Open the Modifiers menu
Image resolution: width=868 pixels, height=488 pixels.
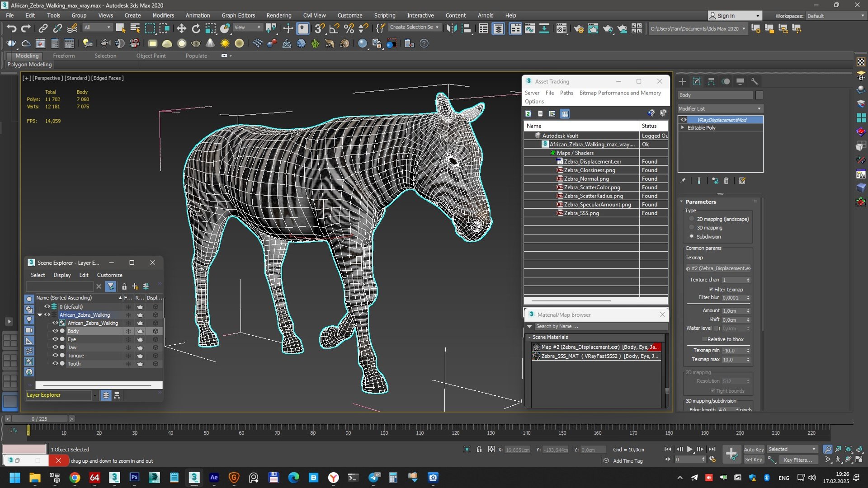163,15
